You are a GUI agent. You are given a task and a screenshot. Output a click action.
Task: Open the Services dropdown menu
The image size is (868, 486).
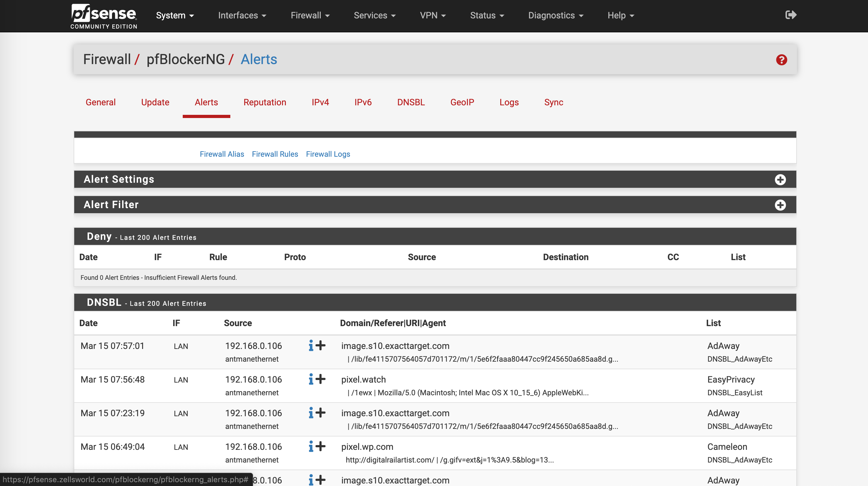[374, 16]
